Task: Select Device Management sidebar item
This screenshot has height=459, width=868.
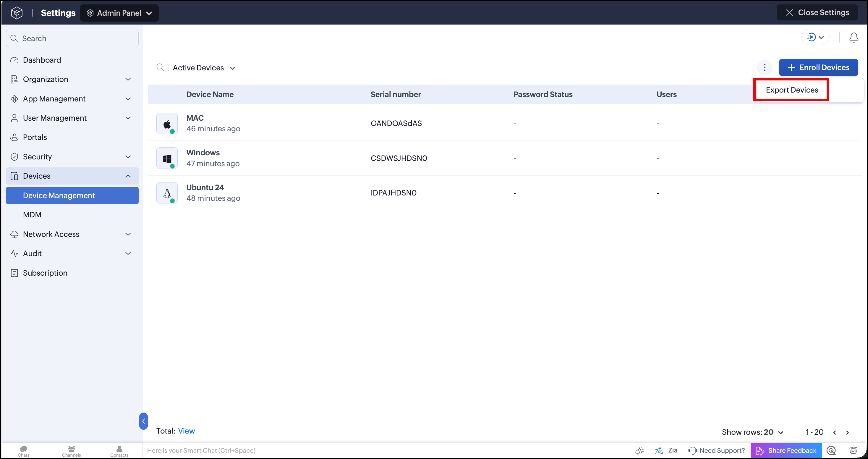Action: point(72,195)
